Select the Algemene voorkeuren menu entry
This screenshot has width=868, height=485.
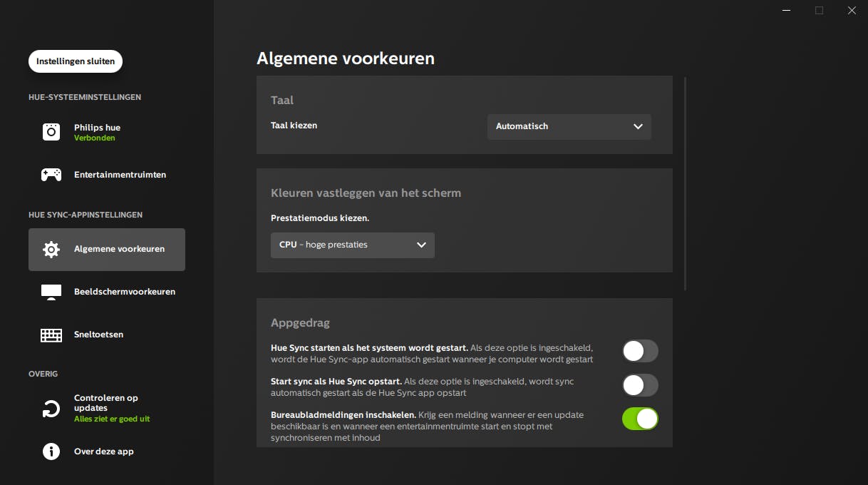[107, 250]
